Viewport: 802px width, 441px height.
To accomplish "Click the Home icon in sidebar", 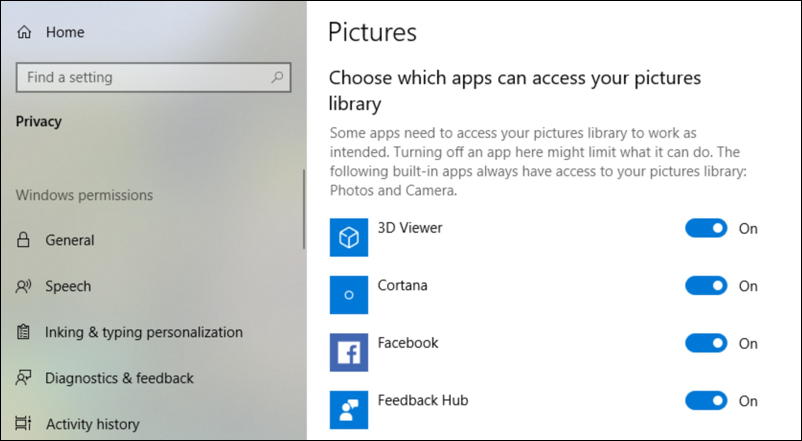I will (x=24, y=32).
